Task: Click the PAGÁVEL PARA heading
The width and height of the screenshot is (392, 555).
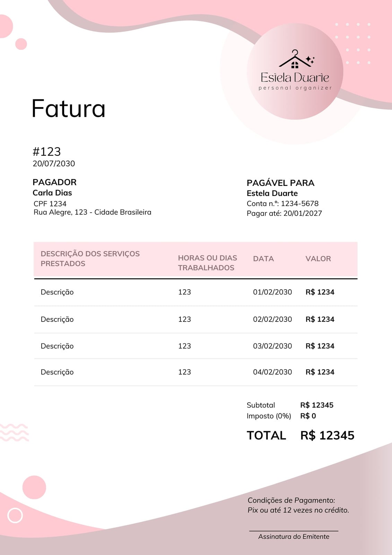Action: 280,183
